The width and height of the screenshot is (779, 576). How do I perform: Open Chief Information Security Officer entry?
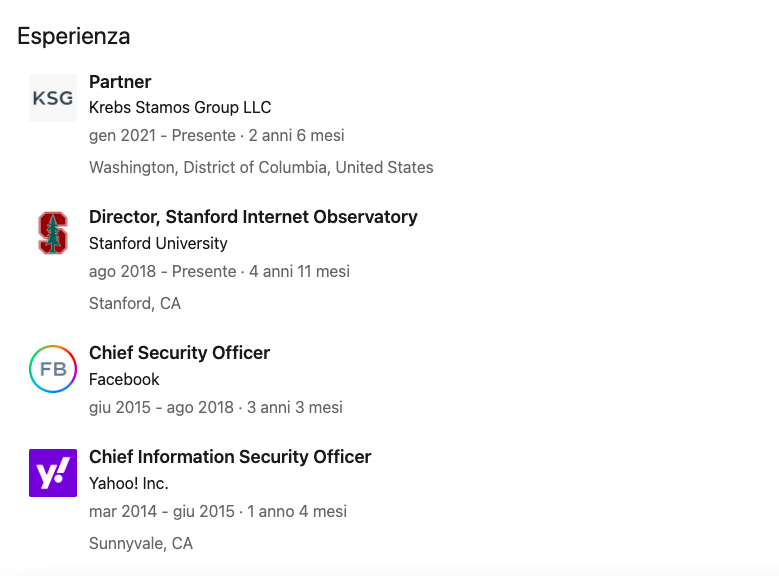[230, 457]
